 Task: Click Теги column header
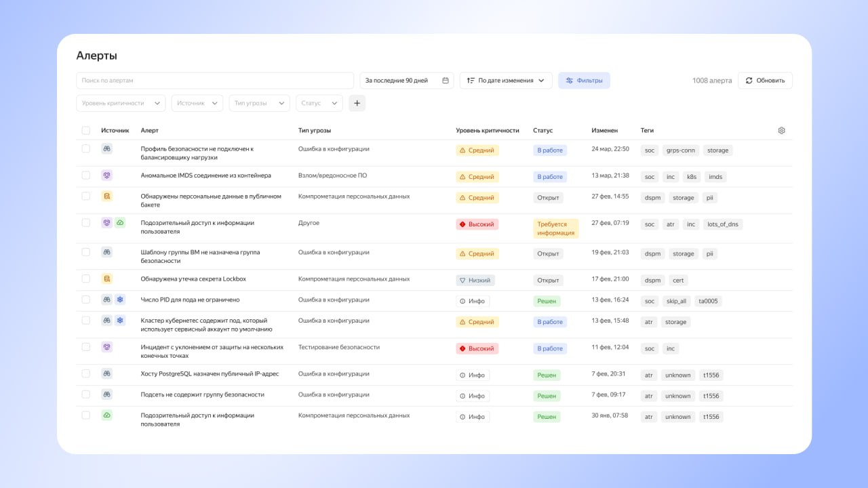pyautogui.click(x=648, y=130)
